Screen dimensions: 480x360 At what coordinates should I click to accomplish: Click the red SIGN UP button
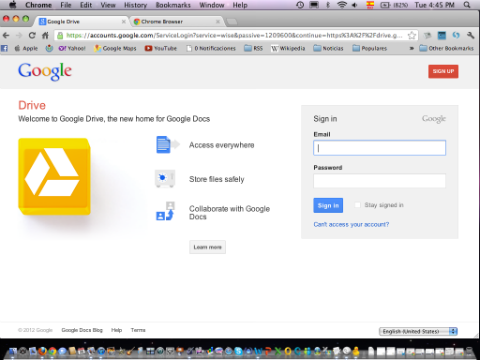point(443,71)
